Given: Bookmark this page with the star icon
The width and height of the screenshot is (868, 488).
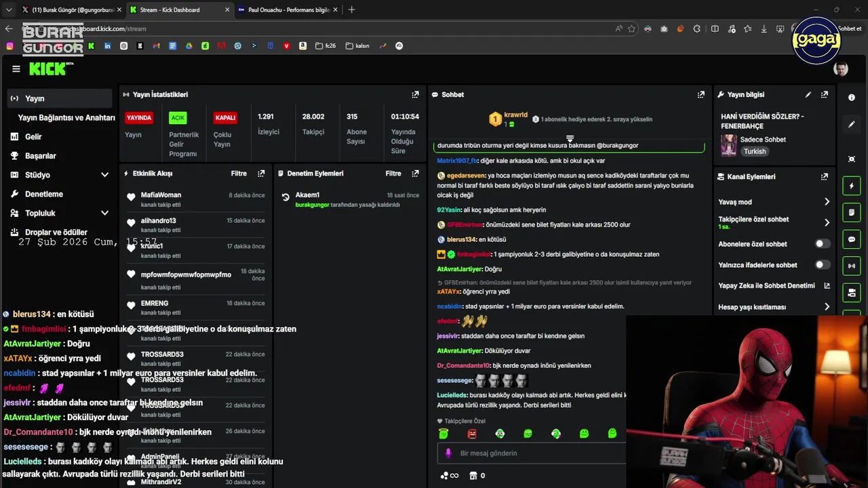Looking at the screenshot, I should 631,28.
